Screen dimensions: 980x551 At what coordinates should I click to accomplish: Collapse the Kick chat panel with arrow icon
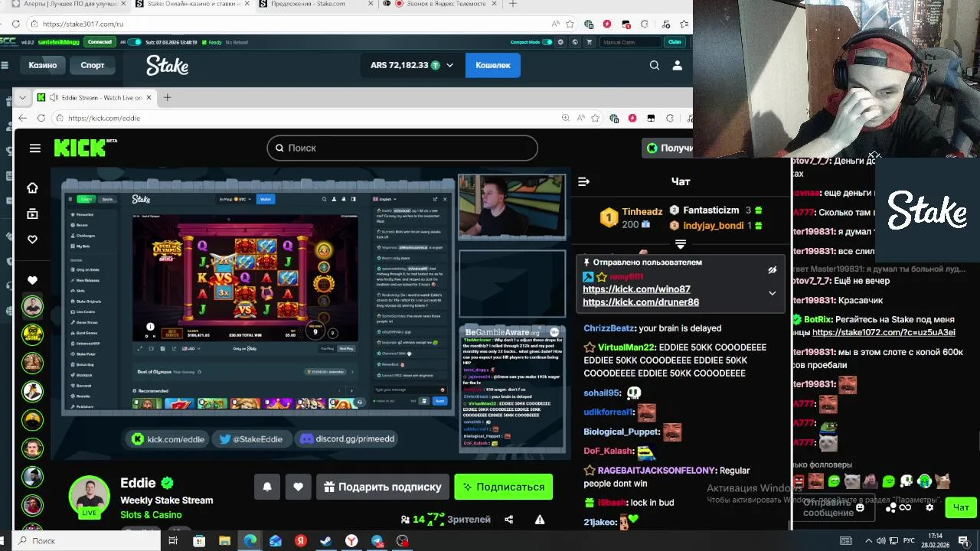583,181
